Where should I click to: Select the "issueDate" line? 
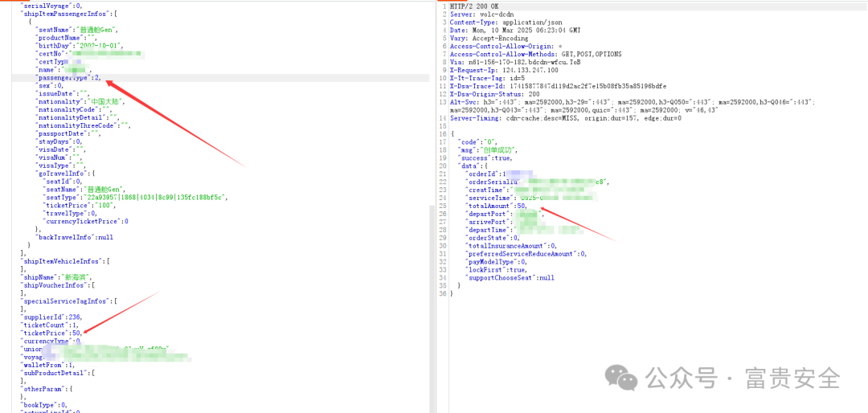point(61,94)
